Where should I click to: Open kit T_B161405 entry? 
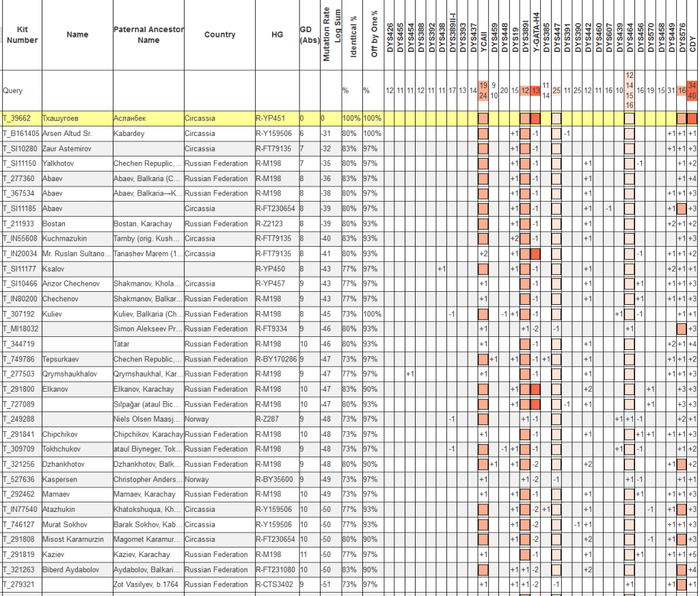(x=21, y=133)
